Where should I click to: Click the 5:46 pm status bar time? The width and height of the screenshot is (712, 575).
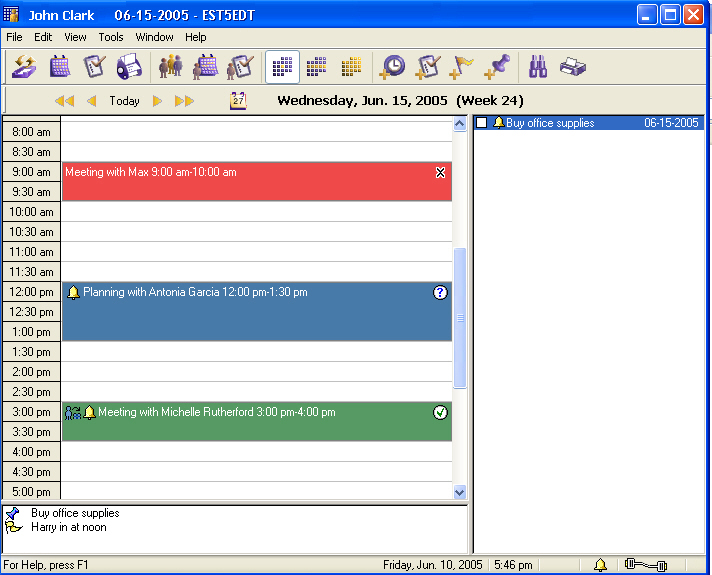coord(513,565)
